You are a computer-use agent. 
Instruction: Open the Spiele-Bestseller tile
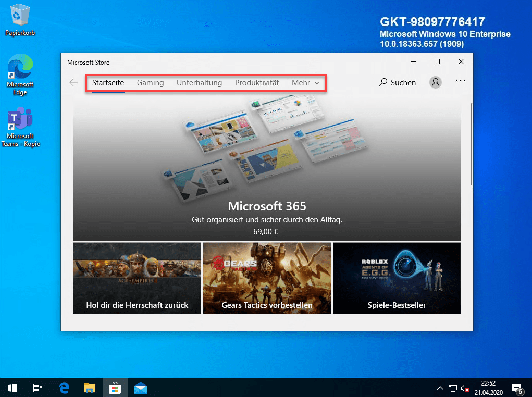(397, 278)
